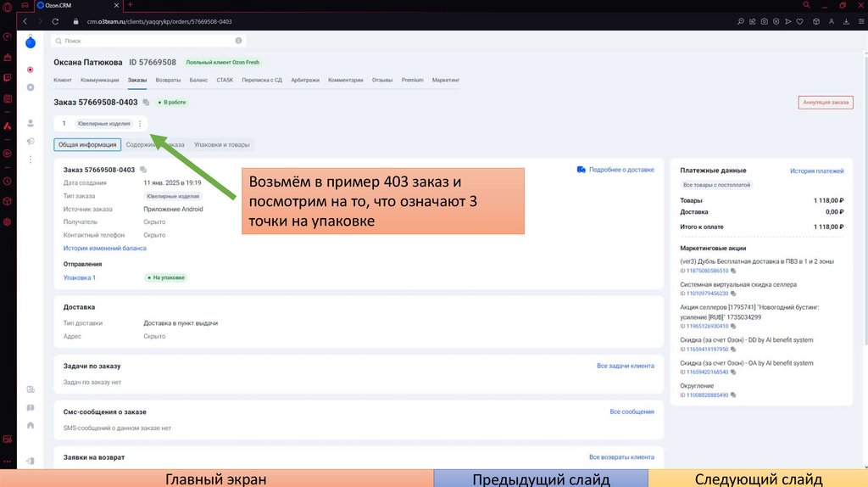The height and width of the screenshot is (487, 868).
Task: Open the Баланс tab
Action: click(198, 81)
